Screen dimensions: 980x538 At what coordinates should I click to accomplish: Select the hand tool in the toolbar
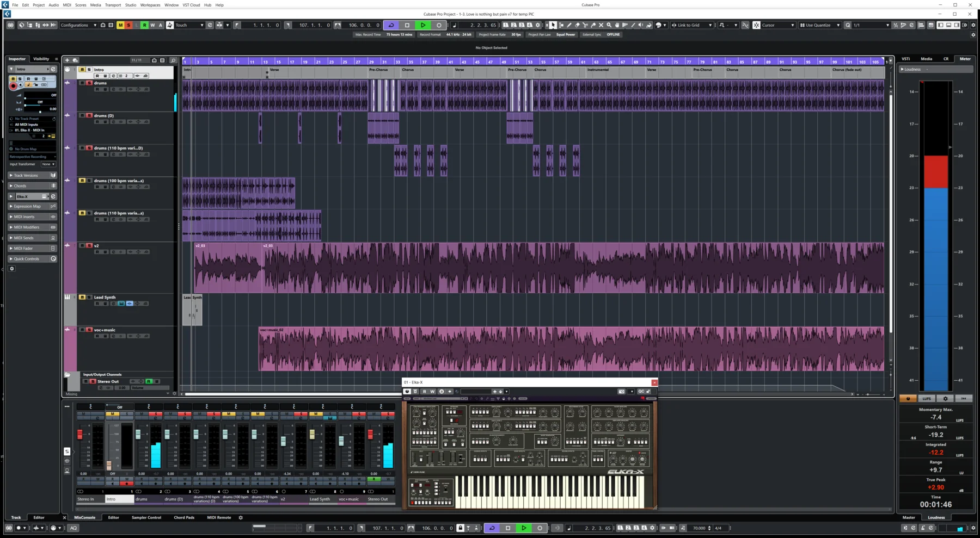[x=617, y=25]
